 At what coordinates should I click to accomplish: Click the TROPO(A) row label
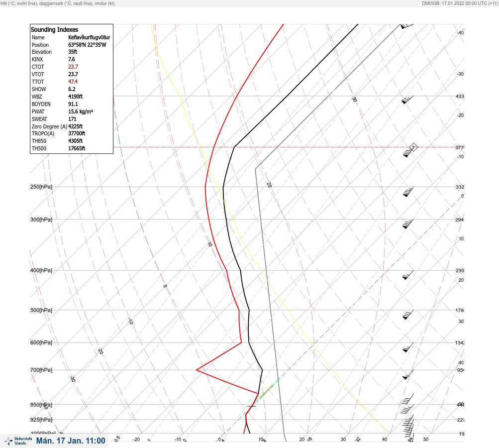click(43, 133)
